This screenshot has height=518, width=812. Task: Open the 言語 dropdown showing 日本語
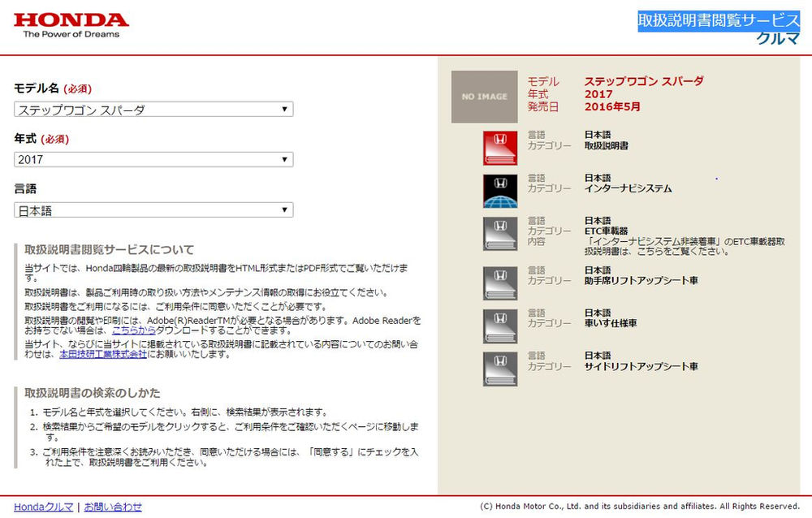(x=153, y=209)
